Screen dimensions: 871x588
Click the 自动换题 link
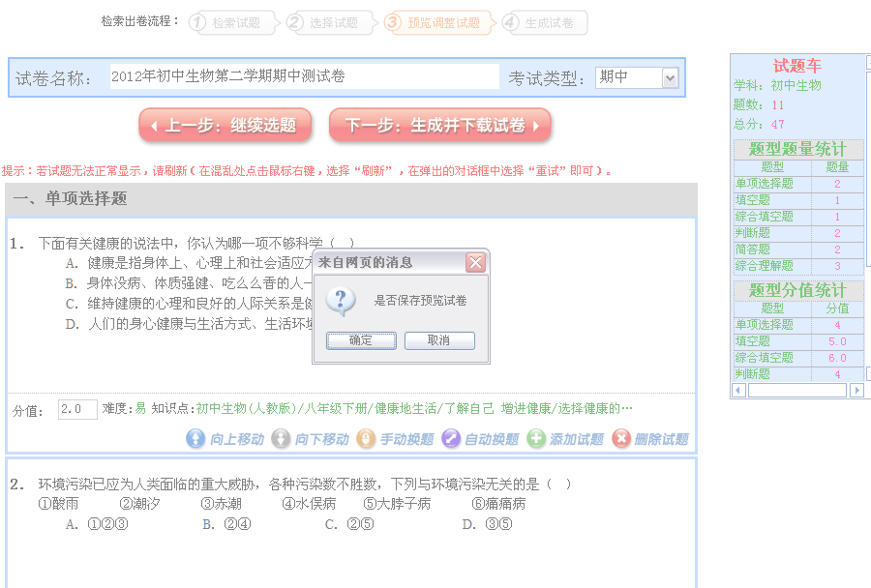(492, 439)
